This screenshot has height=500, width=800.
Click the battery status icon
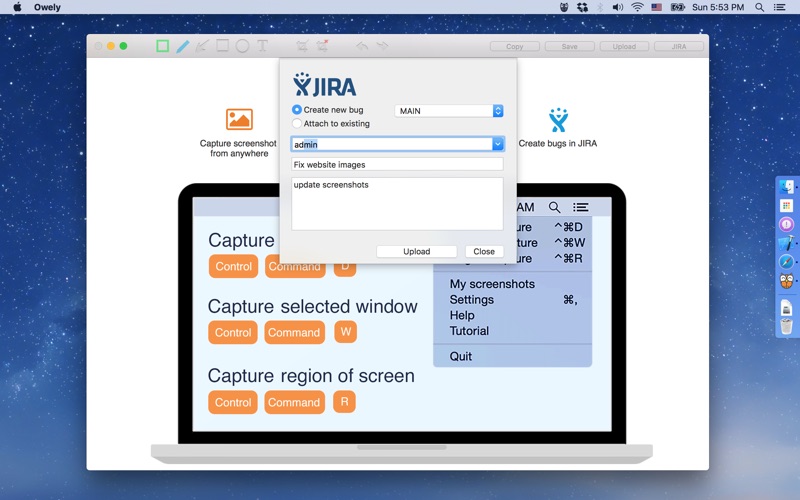click(x=678, y=7)
